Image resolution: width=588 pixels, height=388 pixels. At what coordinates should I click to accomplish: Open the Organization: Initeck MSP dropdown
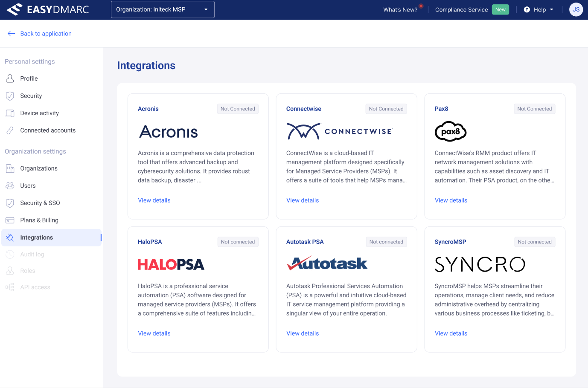163,9
